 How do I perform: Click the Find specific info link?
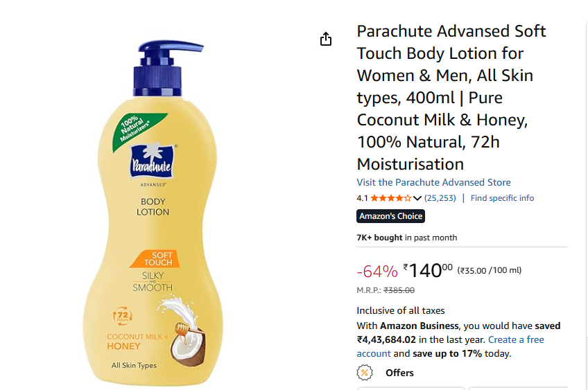pyautogui.click(x=502, y=198)
